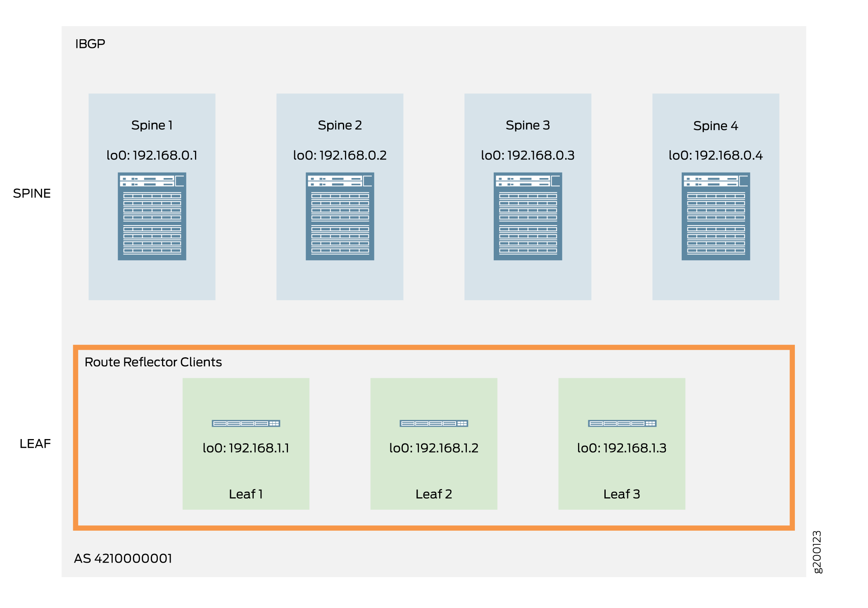Image resolution: width=868 pixels, height=608 pixels.
Task: Click the Leaf 1 switch icon
Action: (x=246, y=423)
